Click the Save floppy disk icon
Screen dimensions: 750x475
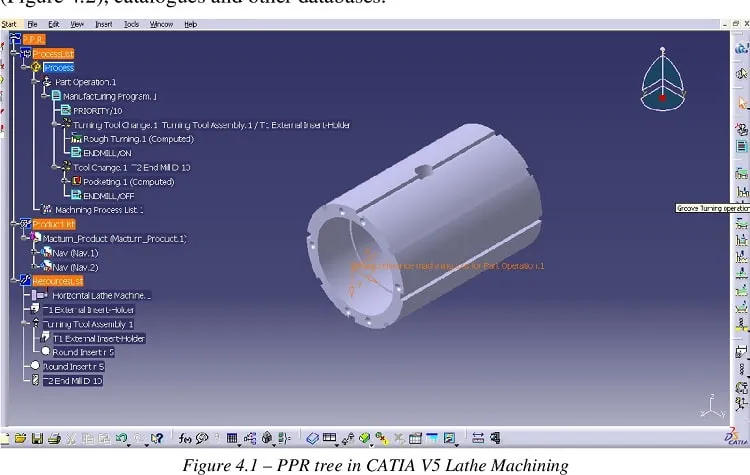pos(37,438)
